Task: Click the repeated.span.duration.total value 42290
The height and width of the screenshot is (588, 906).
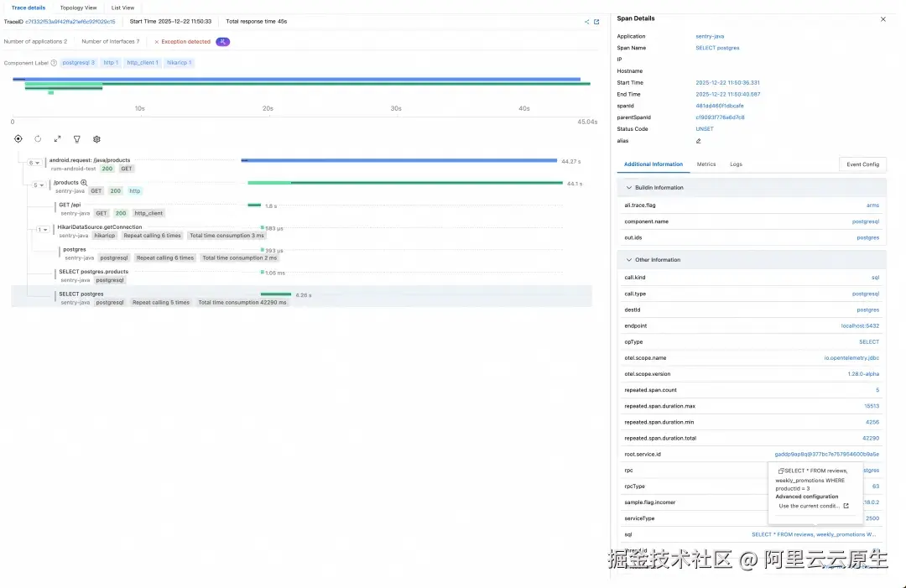Action: pyautogui.click(x=871, y=439)
